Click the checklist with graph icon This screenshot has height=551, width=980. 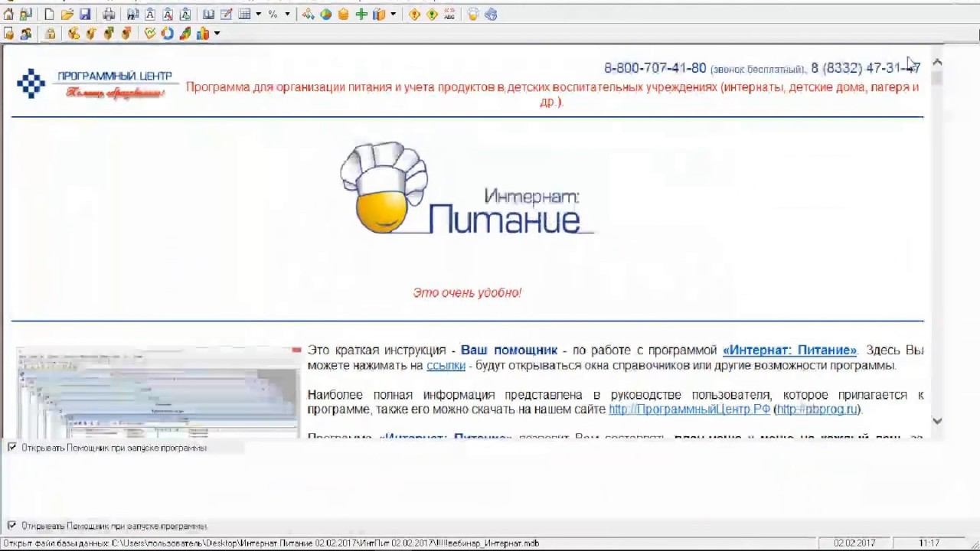pyautogui.click(x=149, y=34)
